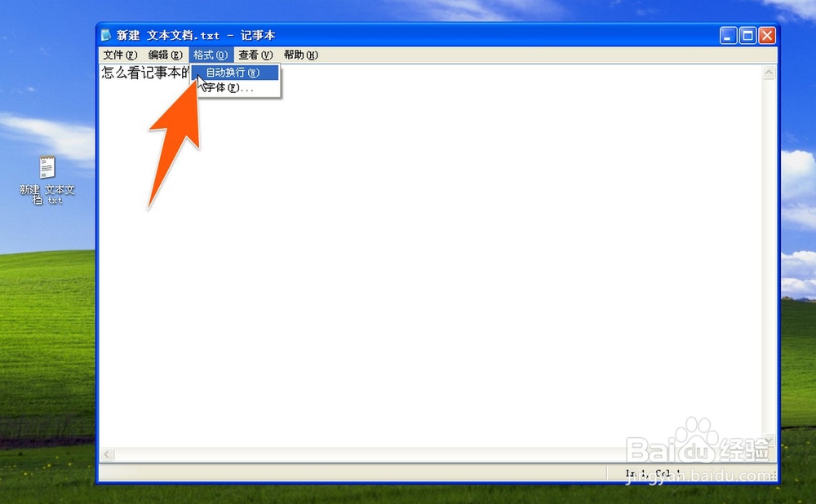Click the Notepad title bar icon
The image size is (816, 504).
tap(106, 35)
